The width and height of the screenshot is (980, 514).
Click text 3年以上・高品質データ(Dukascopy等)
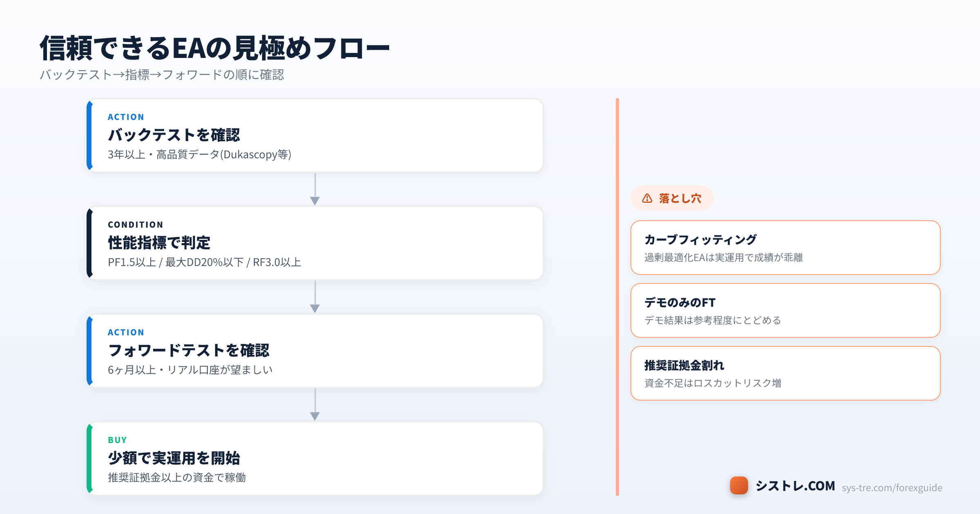click(x=200, y=155)
